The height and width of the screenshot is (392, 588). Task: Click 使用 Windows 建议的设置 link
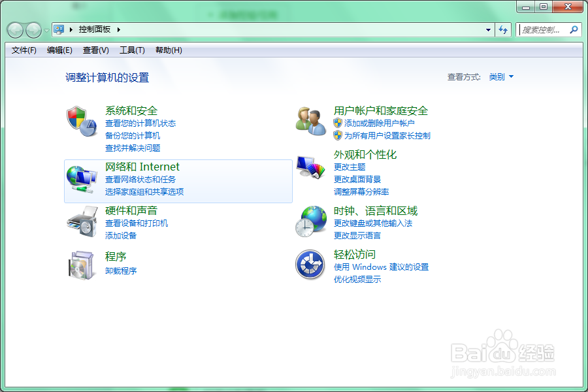(x=381, y=267)
